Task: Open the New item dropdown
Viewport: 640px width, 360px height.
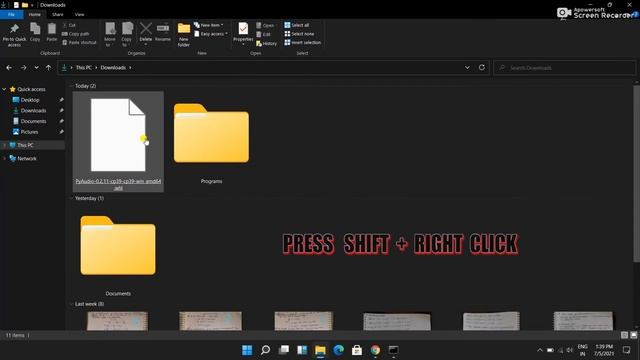Action: click(x=209, y=25)
